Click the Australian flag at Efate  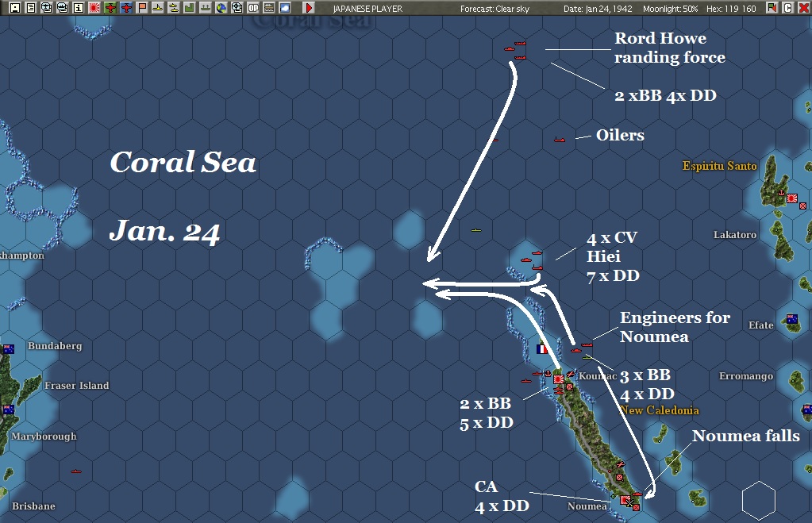point(792,319)
